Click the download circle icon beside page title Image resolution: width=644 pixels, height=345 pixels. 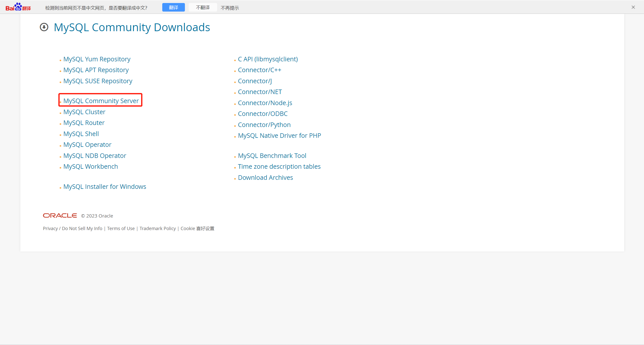point(44,27)
